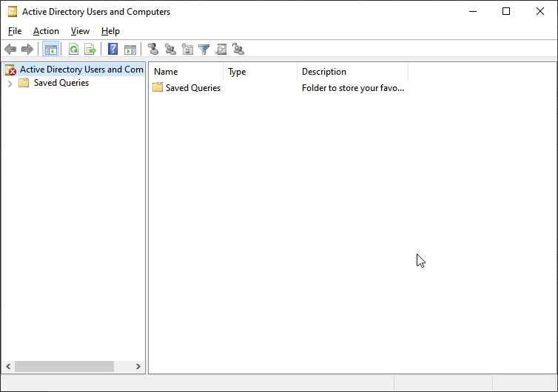Image resolution: width=558 pixels, height=392 pixels.
Task: Close the Active Directory window
Action: click(539, 11)
